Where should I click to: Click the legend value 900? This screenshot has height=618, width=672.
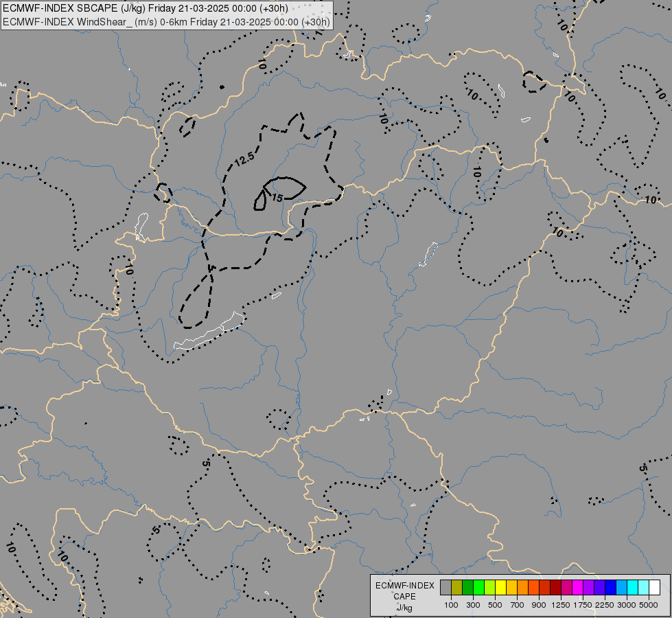pos(539,605)
